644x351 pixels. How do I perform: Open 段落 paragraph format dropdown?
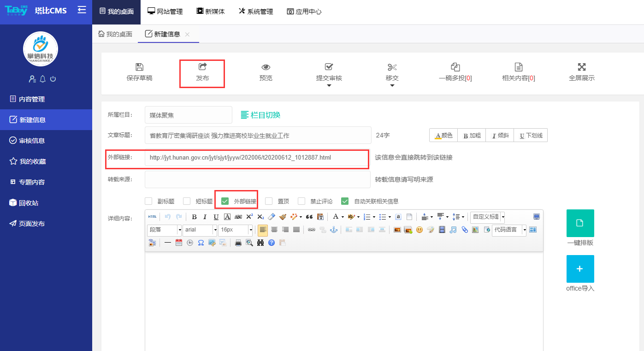165,230
